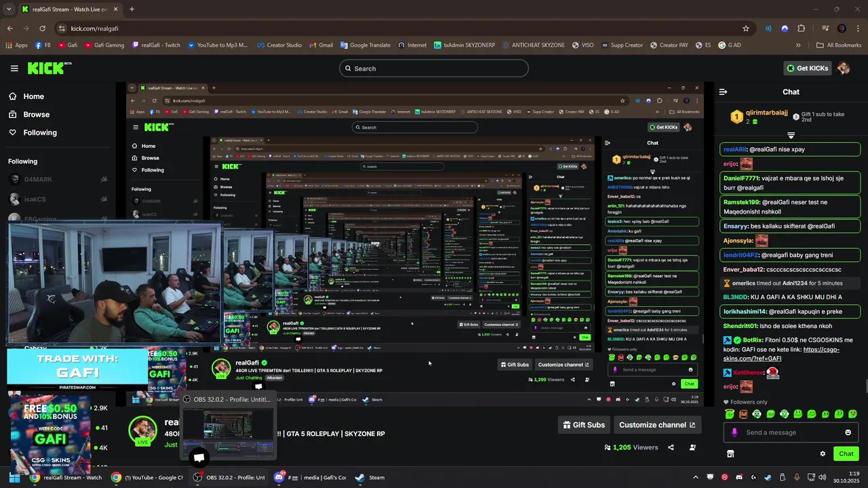Open the Chrome media control icon
Image resolution: width=868 pixels, height=488 pixels.
(x=825, y=28)
